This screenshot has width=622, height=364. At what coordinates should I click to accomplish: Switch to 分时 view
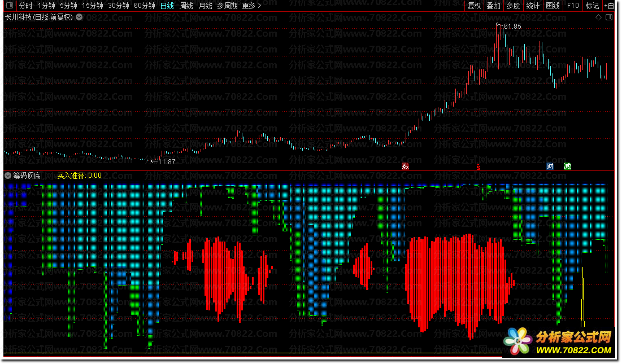(26, 6)
